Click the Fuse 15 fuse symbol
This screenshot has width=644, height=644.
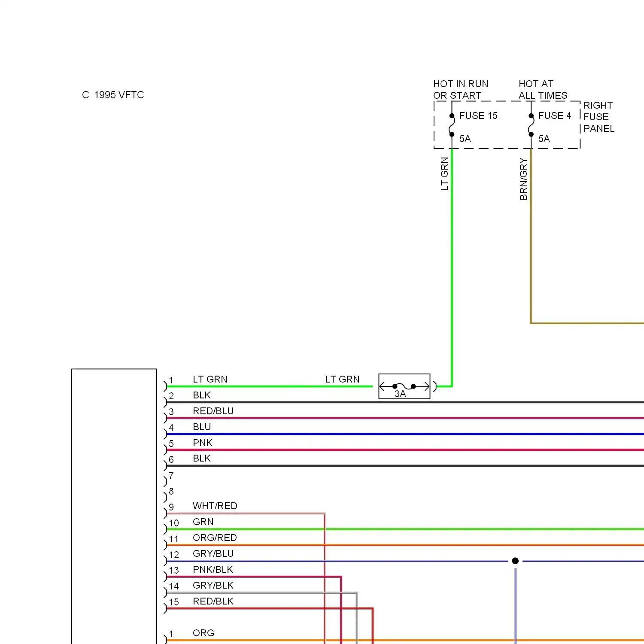(x=452, y=125)
